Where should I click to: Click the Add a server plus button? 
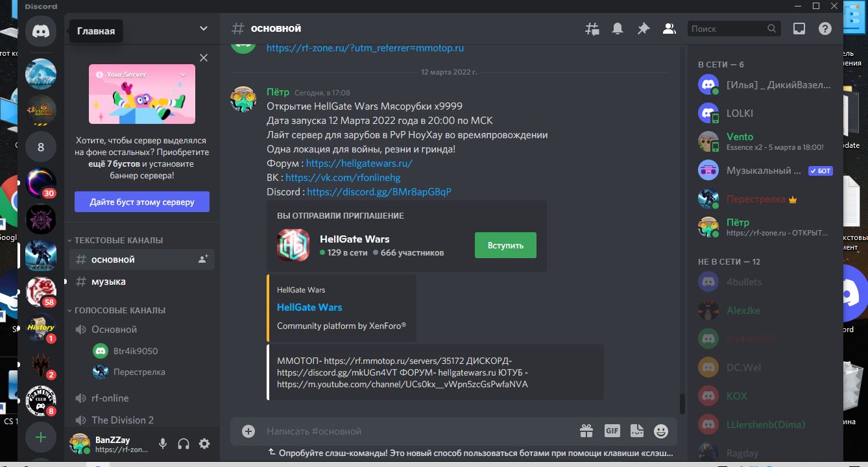pos(41,437)
